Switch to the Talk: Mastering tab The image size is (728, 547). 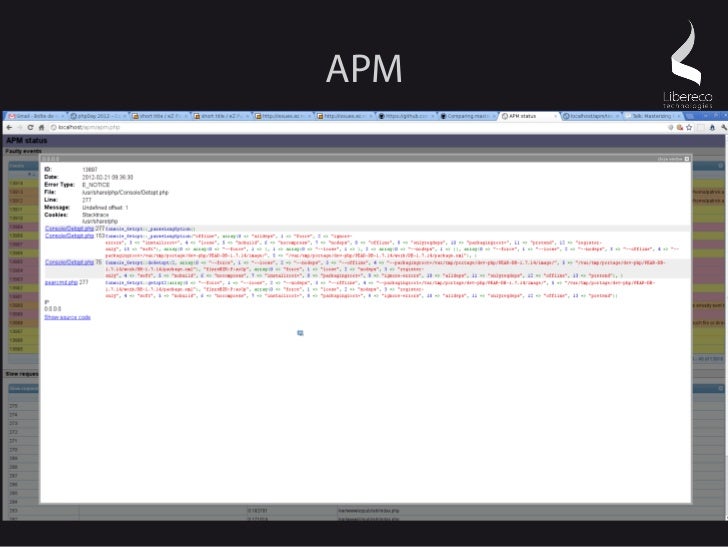(652, 116)
